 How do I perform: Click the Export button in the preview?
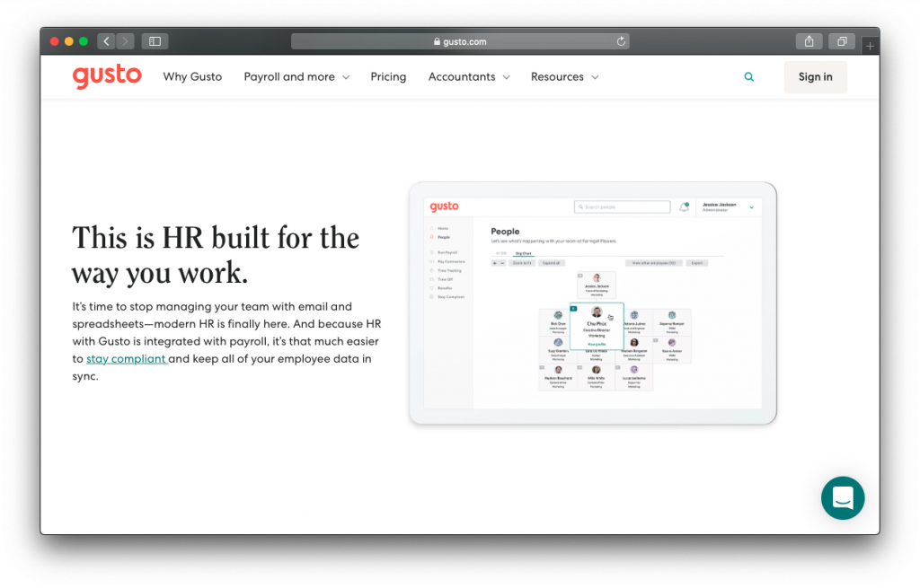point(696,263)
